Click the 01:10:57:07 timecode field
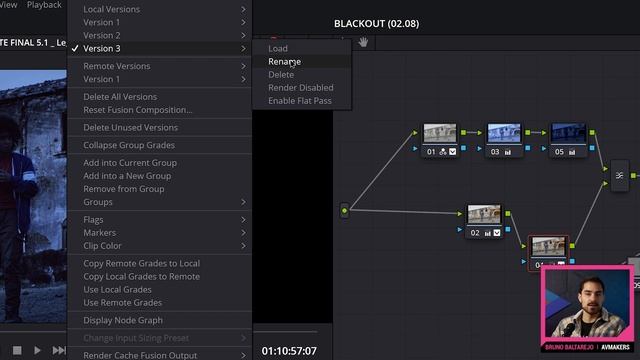This screenshot has height=360, width=640. pos(289,351)
